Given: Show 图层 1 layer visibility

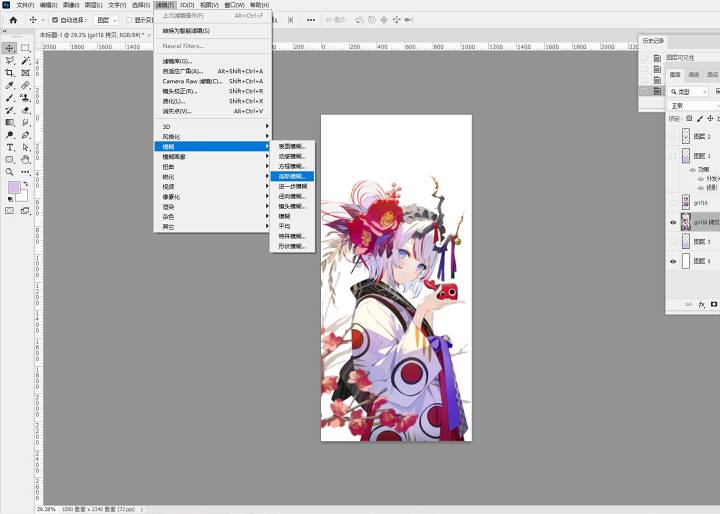Looking at the screenshot, I should pos(673,156).
